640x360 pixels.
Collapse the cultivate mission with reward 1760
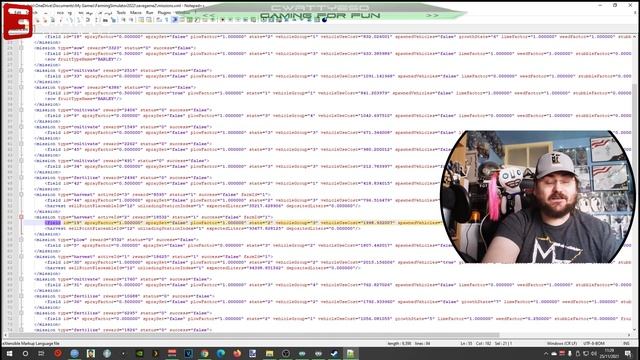pos(21,279)
